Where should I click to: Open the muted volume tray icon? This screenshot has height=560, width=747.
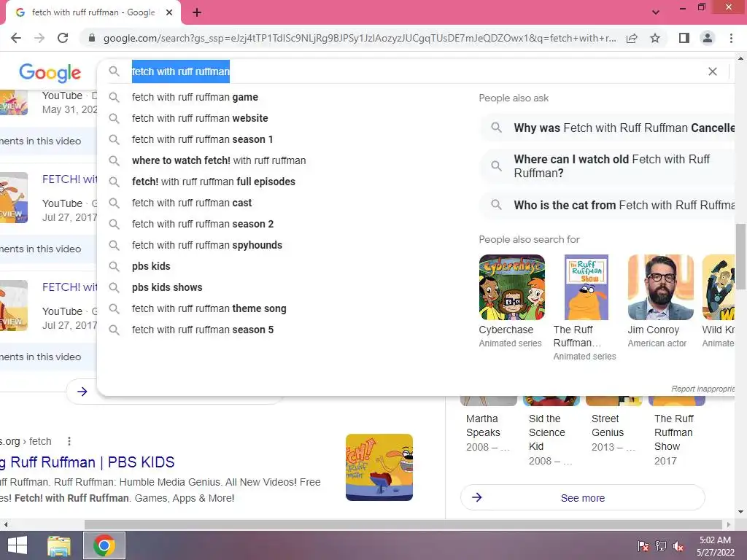click(x=678, y=545)
